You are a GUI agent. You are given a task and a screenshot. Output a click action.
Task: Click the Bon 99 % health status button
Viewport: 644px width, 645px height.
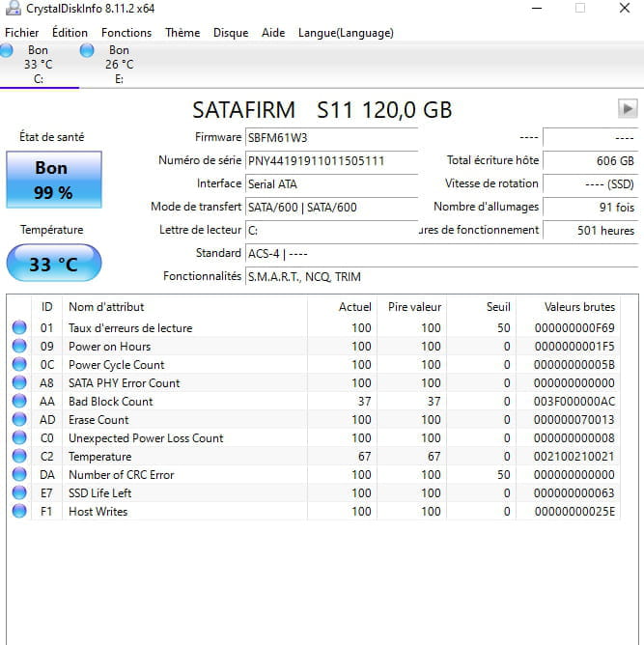click(54, 180)
